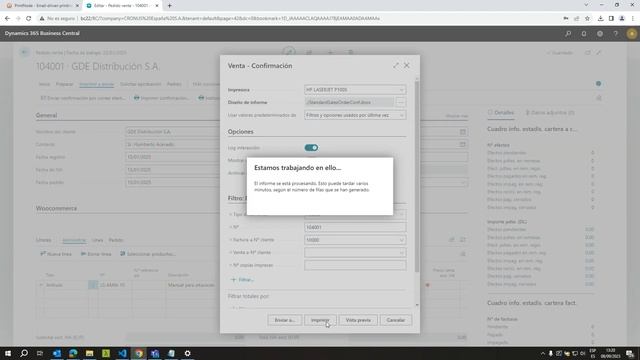Click the Nº filter field with 104001
The width and height of the screenshot is (640, 360).
(x=355, y=227)
